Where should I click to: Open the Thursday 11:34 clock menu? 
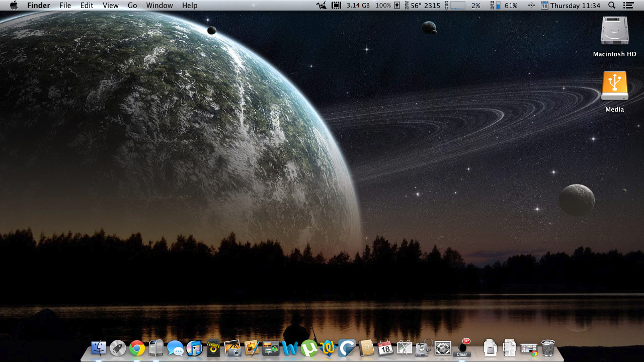571,6
